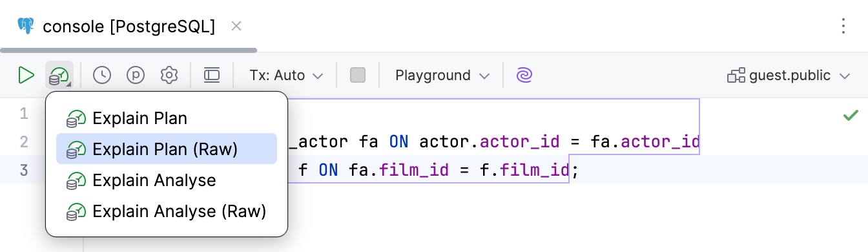This screenshot has height=252, width=868.
Task: Click the PostgreSQL elephant tab icon
Action: click(26, 26)
